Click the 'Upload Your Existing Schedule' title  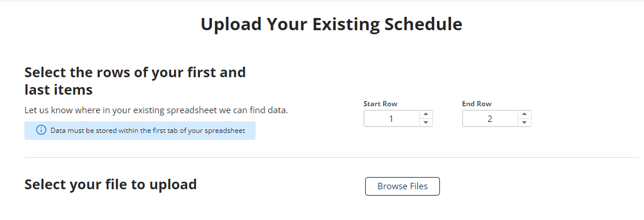tap(332, 24)
